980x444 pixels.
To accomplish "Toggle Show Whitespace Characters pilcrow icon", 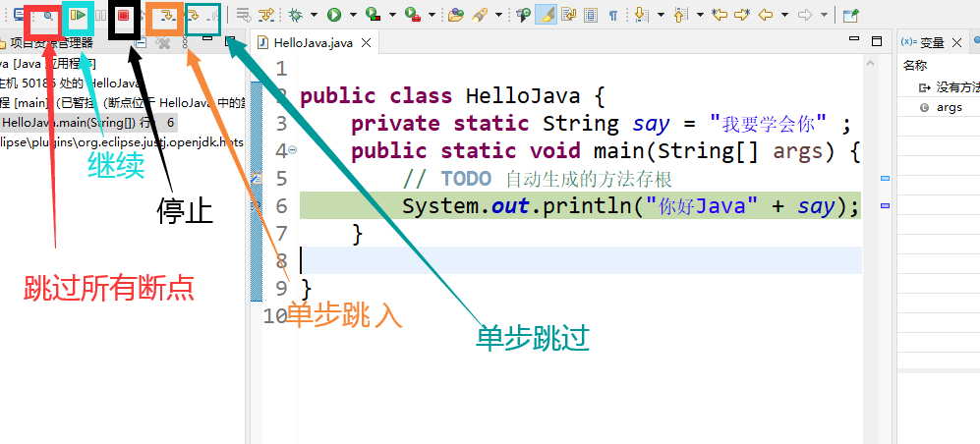I will coord(613,15).
